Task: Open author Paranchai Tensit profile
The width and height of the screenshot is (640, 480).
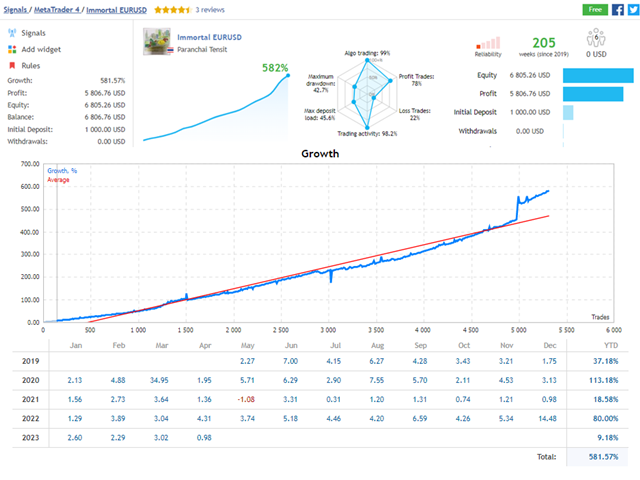Action: click(202, 49)
